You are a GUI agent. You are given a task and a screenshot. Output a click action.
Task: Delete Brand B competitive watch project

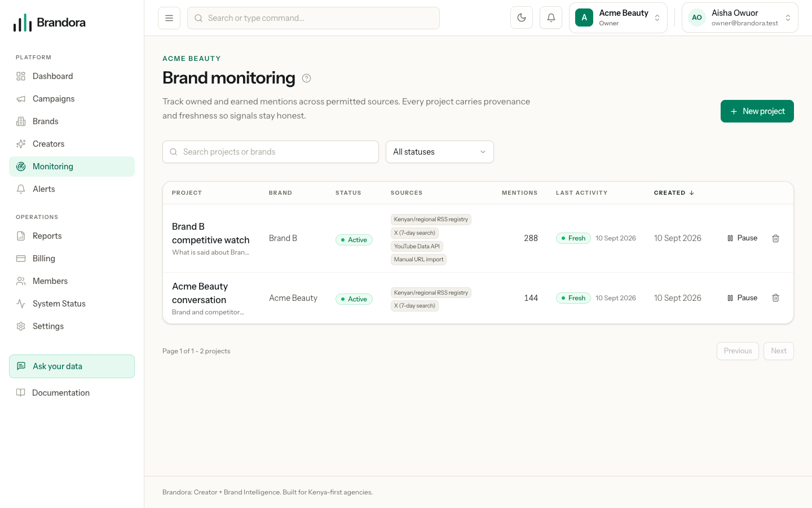pyautogui.click(x=775, y=238)
